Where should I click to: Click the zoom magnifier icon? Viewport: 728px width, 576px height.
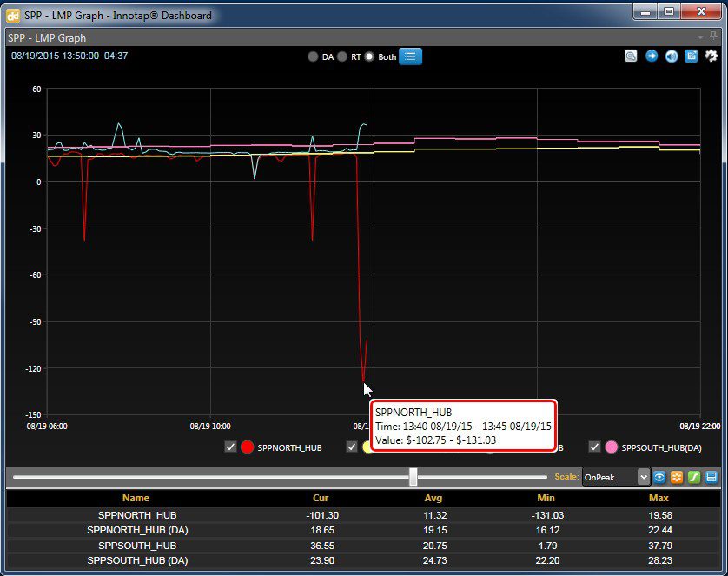tap(631, 56)
